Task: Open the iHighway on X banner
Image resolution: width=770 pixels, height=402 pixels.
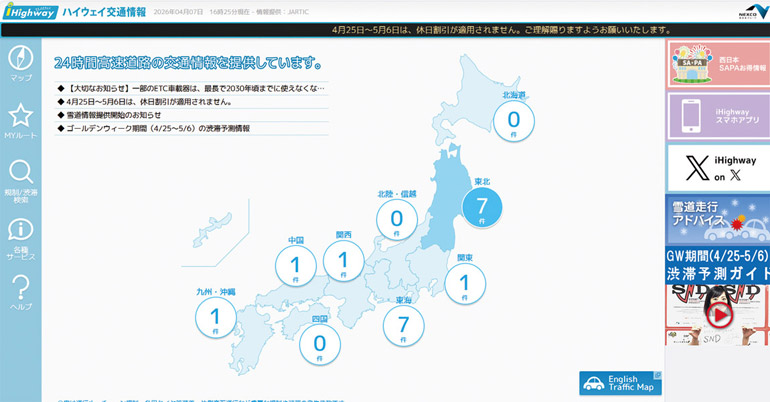Action: pos(717,167)
